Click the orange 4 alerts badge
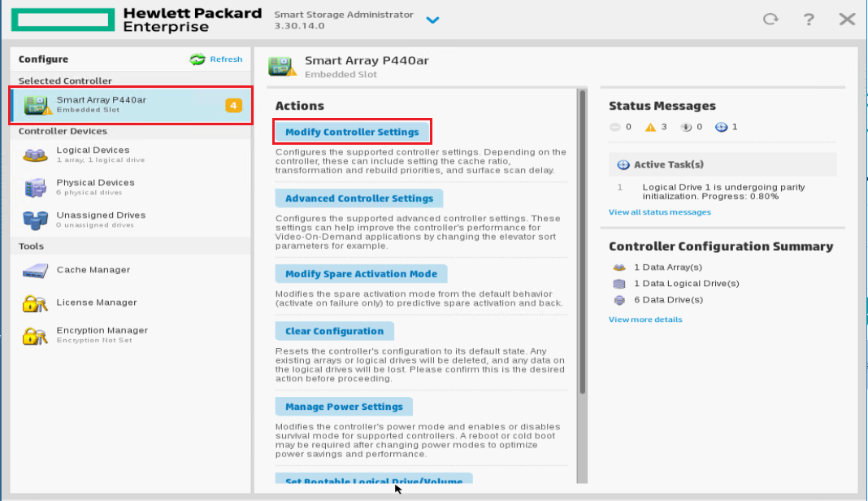Screen dimensions: 868x501 click(x=233, y=105)
